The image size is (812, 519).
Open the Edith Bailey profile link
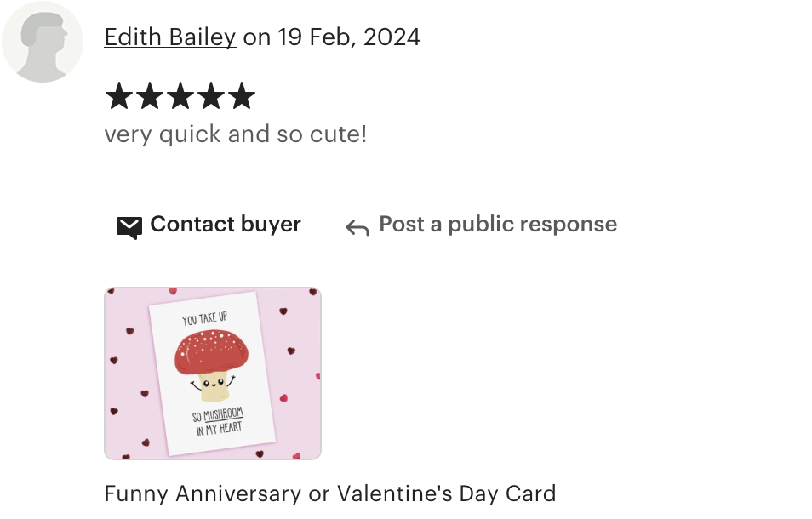[170, 37]
